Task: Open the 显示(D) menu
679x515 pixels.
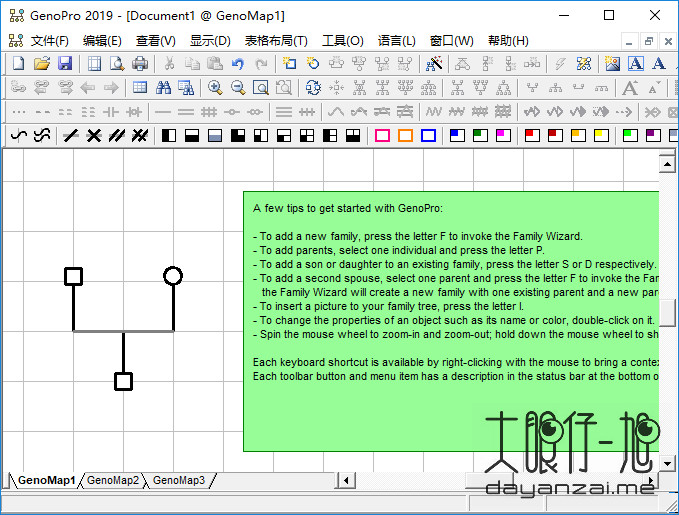Action: pyautogui.click(x=210, y=41)
